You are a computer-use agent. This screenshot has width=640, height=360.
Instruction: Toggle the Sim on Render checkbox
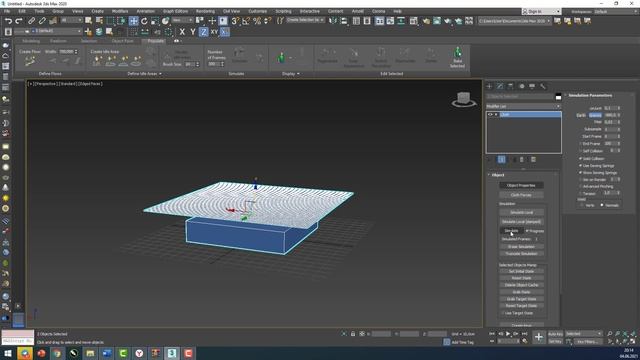[580, 180]
